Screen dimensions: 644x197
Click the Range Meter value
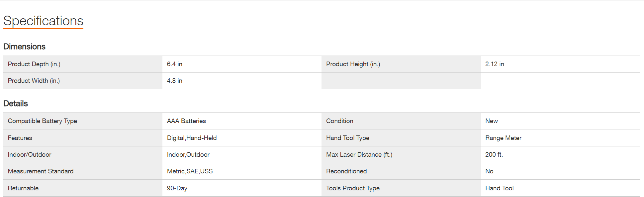[x=503, y=138]
